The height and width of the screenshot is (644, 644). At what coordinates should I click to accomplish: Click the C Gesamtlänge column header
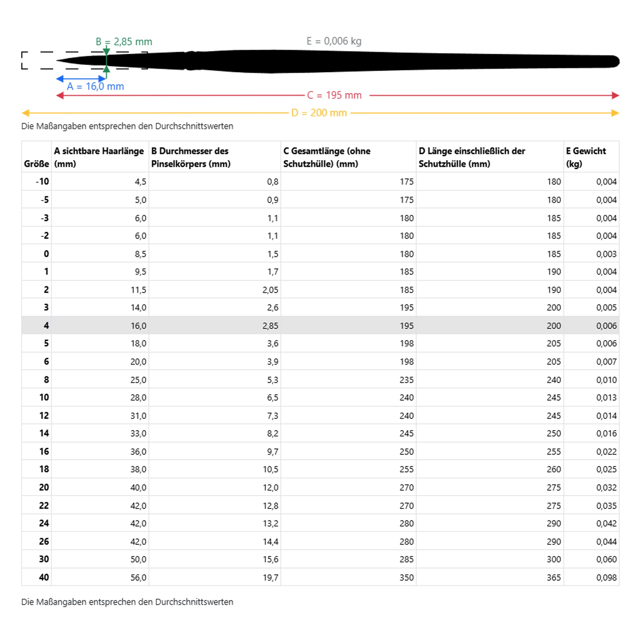[327, 157]
